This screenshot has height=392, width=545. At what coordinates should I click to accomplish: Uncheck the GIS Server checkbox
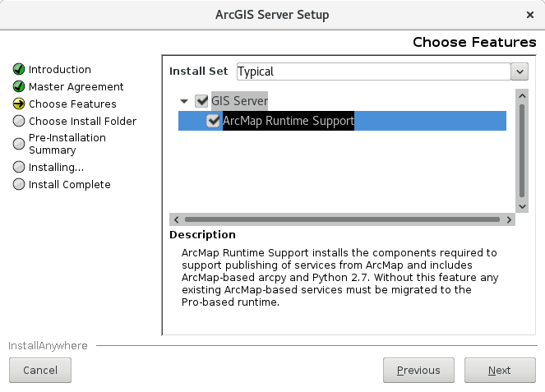(x=201, y=101)
